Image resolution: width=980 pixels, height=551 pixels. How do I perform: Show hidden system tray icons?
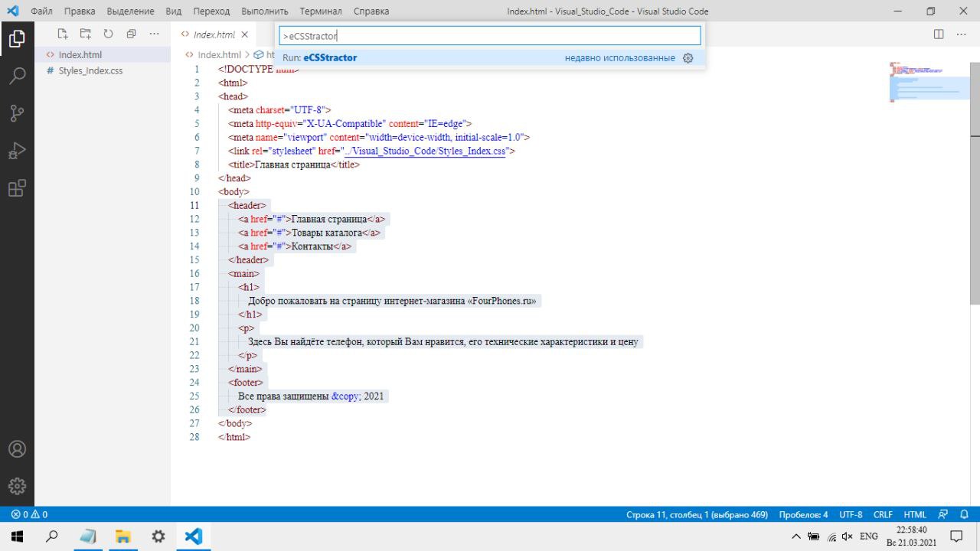point(796,536)
